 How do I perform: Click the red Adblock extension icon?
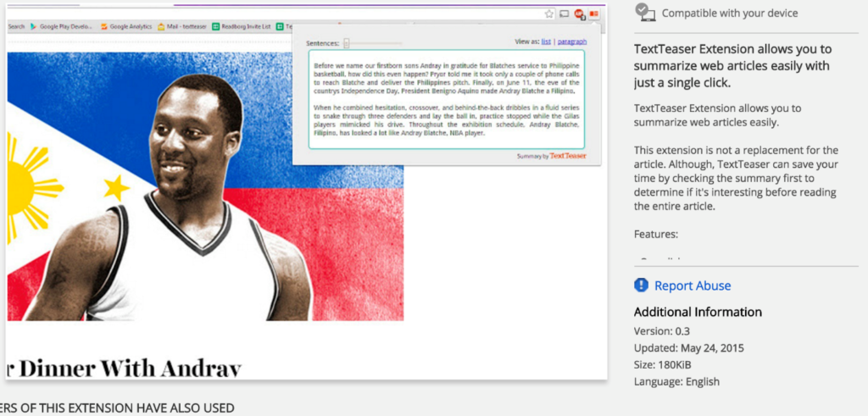tap(579, 14)
